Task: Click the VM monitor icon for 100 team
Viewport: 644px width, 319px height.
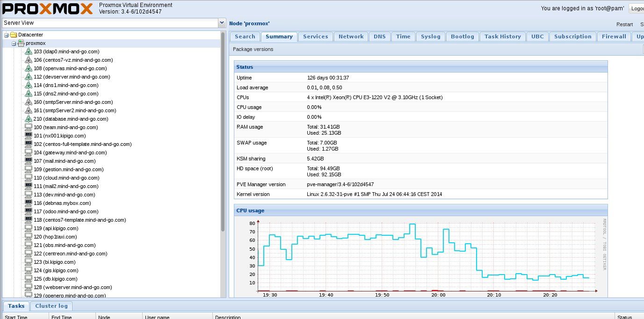Action: coord(28,127)
